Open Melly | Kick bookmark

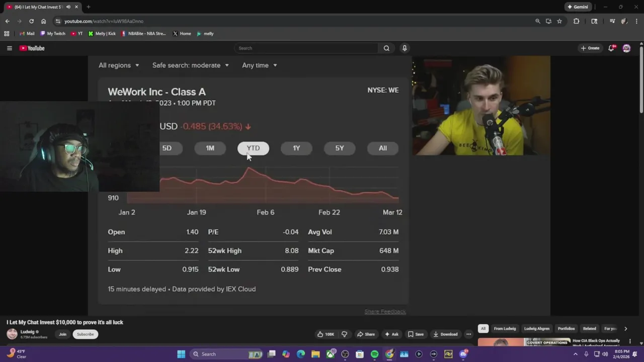102,34
